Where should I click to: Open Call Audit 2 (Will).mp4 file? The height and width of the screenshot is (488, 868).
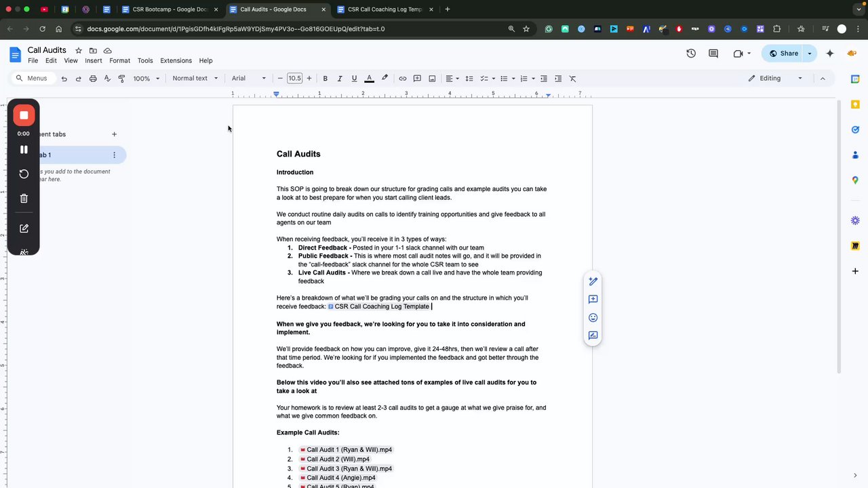point(334,460)
